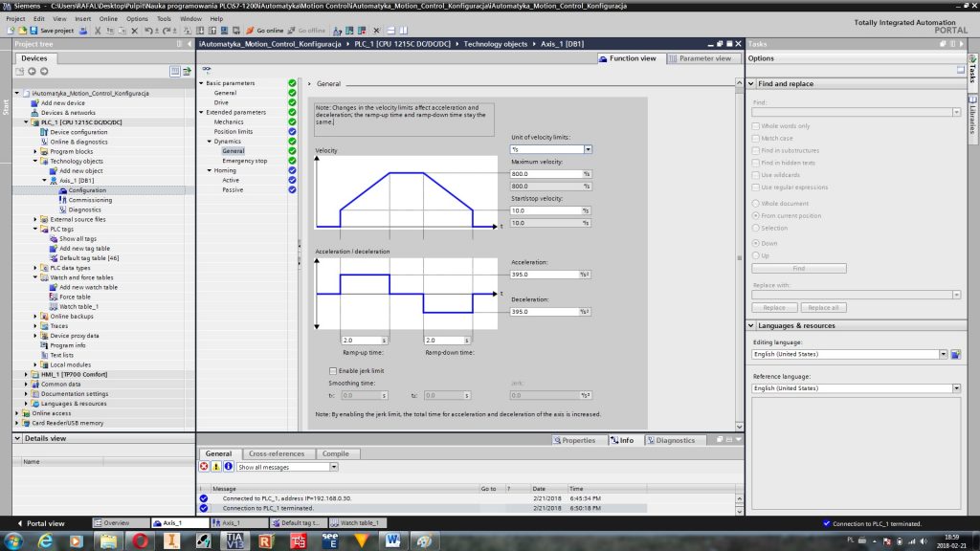980x551 pixels.
Task: Tick the Find in hidden texts checkbox
Action: (x=756, y=163)
